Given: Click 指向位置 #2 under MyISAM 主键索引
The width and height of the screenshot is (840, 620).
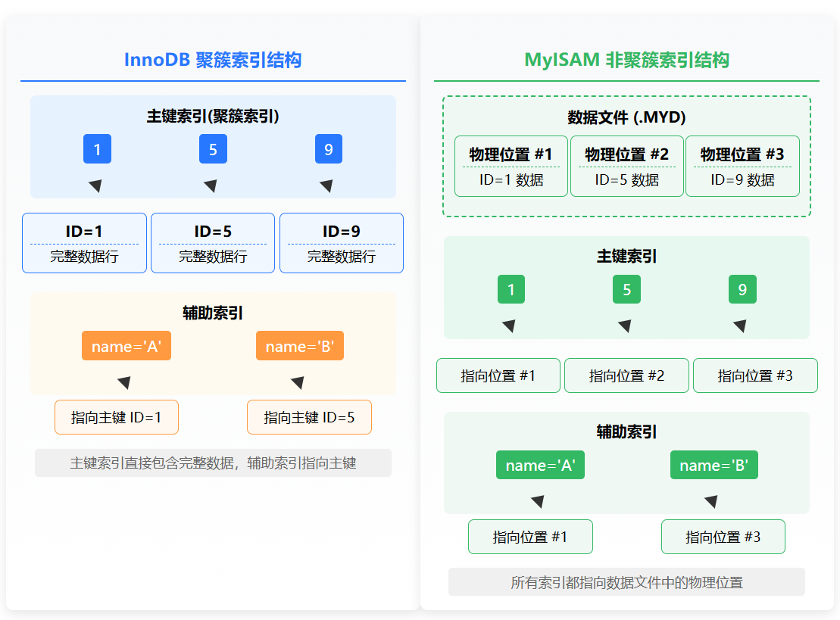Looking at the screenshot, I should click(627, 375).
